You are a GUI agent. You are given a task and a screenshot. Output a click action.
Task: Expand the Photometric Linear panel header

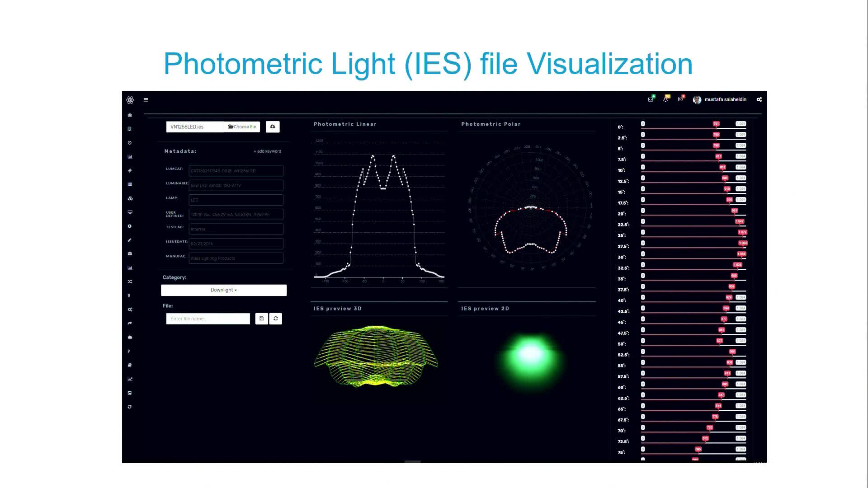click(x=344, y=124)
